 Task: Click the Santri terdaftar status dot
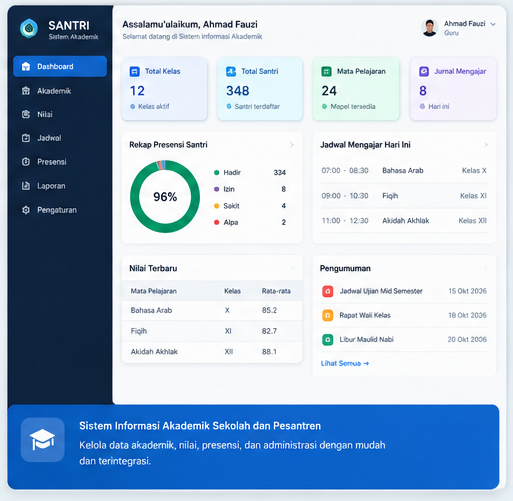click(x=229, y=106)
